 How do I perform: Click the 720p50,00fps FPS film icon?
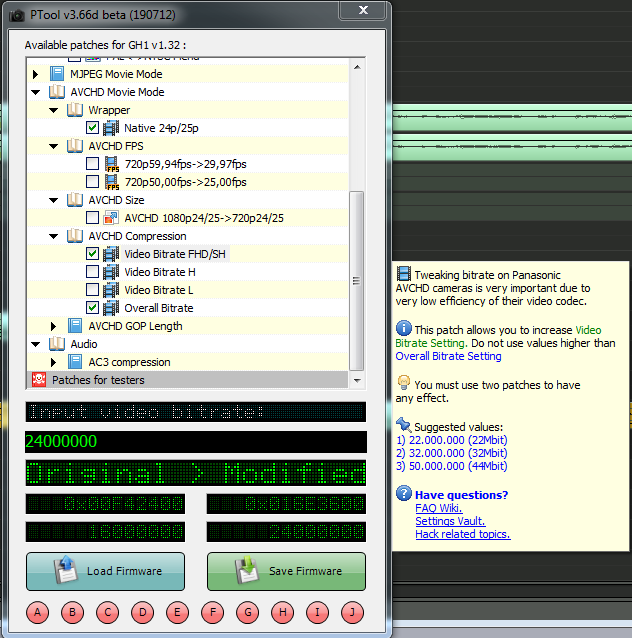pyautogui.click(x=112, y=182)
